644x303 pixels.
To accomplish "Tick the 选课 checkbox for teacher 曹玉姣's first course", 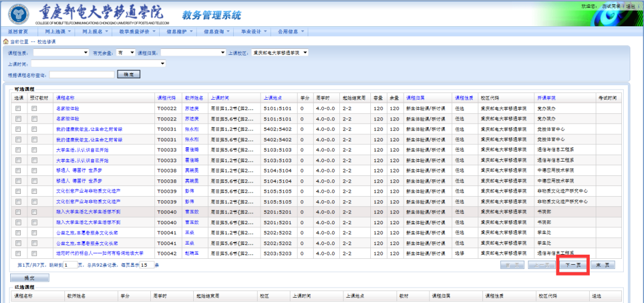I will [18, 212].
